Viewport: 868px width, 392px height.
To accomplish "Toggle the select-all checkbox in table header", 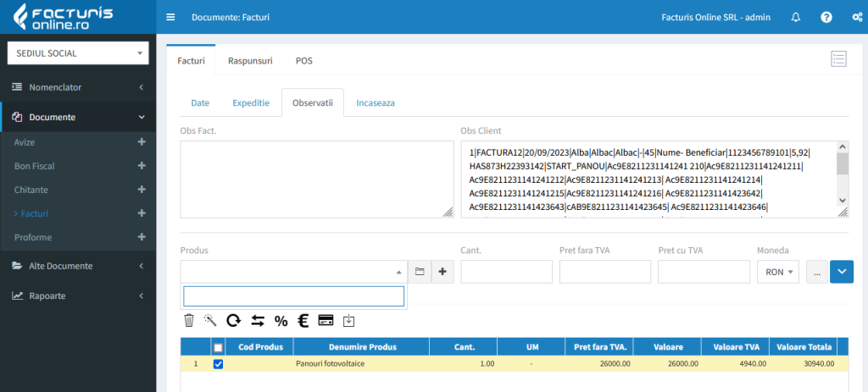I will point(219,347).
